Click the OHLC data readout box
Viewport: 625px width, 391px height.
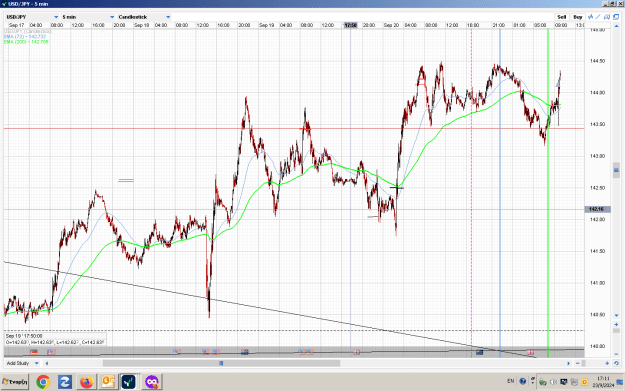(55, 339)
